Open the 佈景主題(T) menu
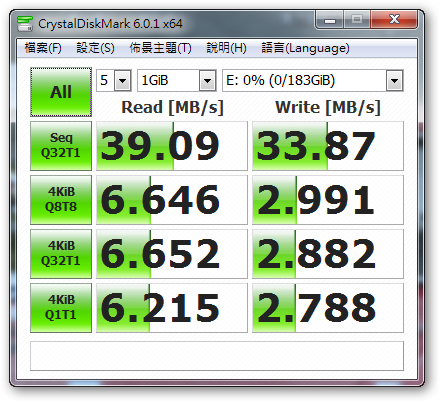The width and height of the screenshot is (439, 401). (x=160, y=48)
